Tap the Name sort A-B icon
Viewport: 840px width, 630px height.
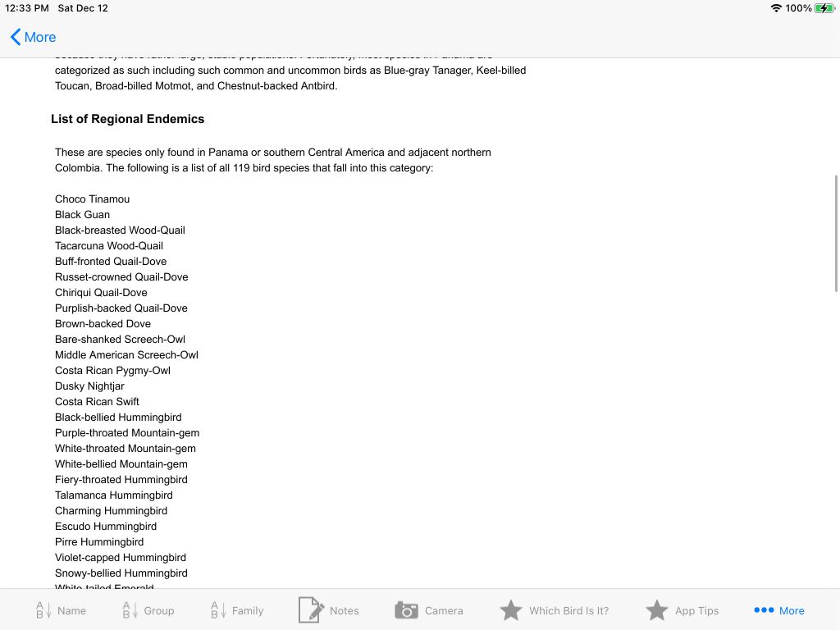pos(43,610)
